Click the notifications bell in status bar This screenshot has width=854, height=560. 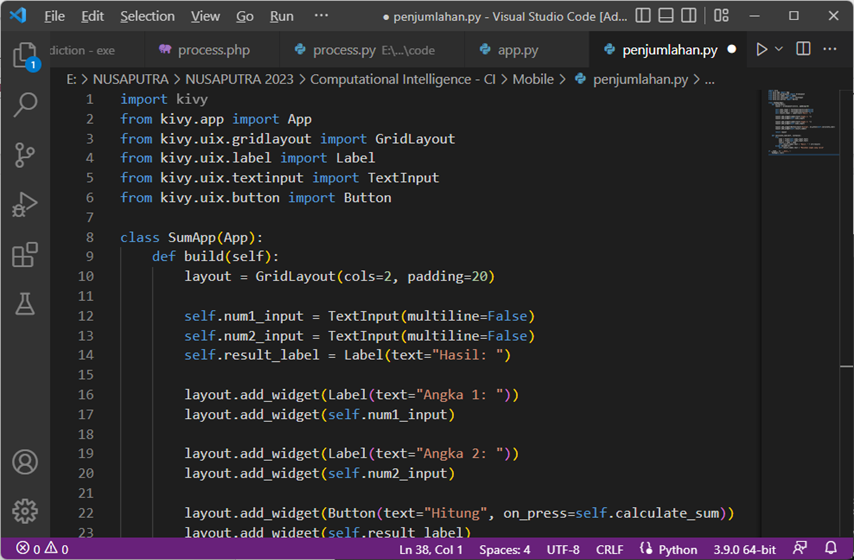[831, 549]
